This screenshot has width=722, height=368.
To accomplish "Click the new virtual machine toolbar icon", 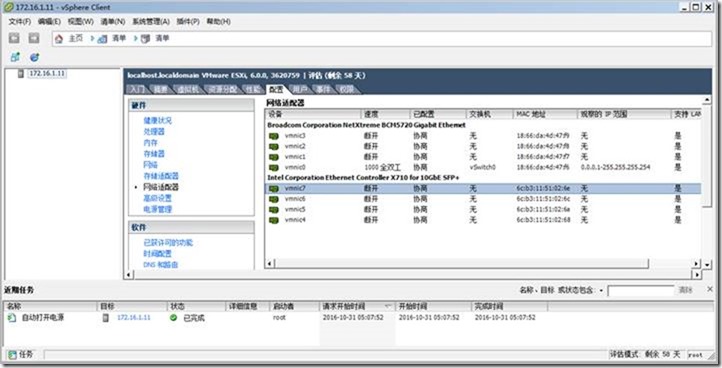I will click(15, 57).
